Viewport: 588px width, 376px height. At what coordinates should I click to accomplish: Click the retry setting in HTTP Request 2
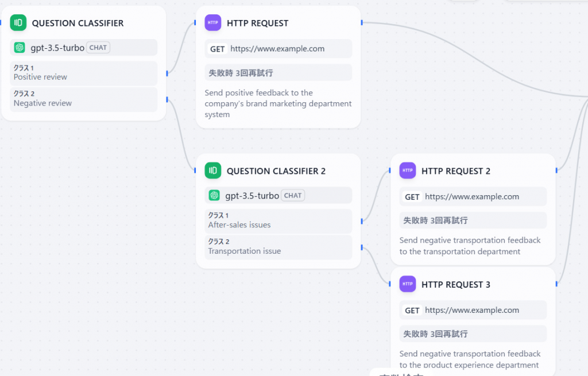(473, 220)
